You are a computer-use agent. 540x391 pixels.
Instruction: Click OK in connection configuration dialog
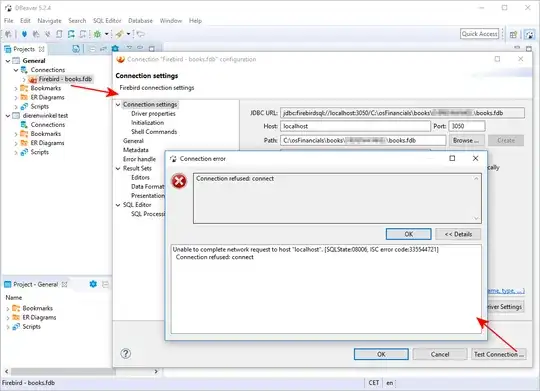tap(381, 354)
